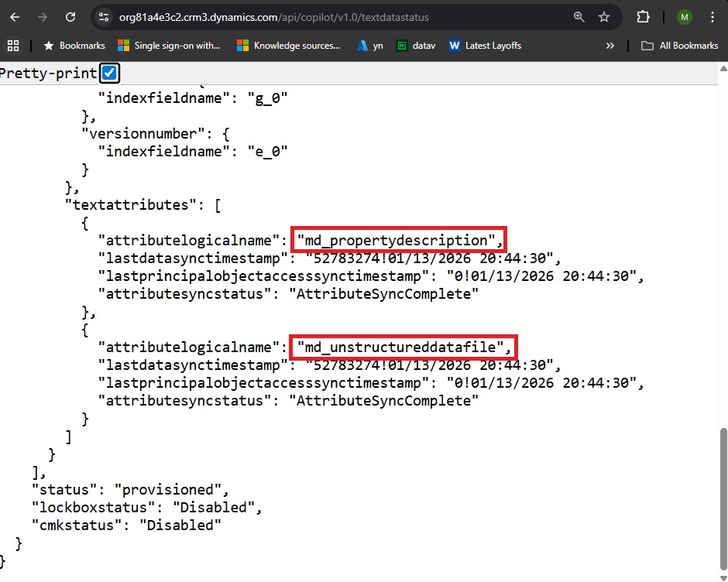Open the Chrome three-dot menu
Screen dimensions: 728x582
[712, 17]
